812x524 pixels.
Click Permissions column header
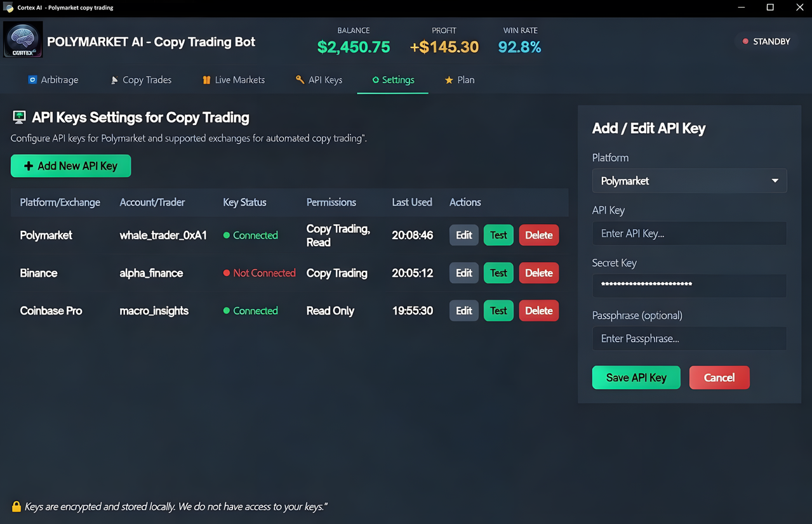pyautogui.click(x=331, y=202)
